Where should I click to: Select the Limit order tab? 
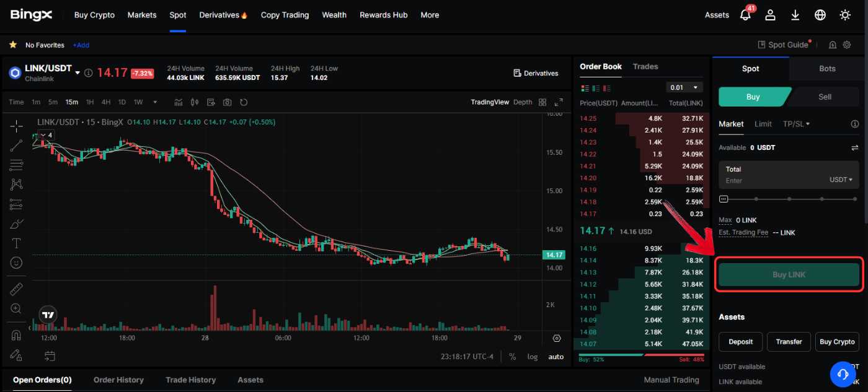763,124
